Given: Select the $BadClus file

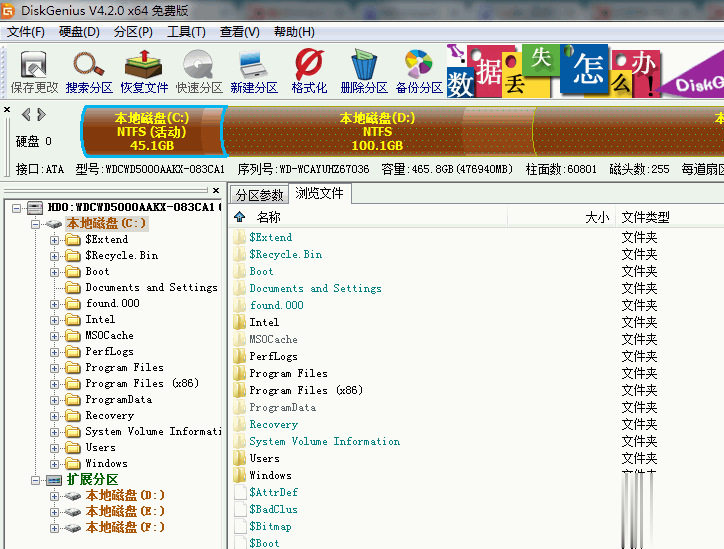Looking at the screenshot, I should [x=273, y=509].
